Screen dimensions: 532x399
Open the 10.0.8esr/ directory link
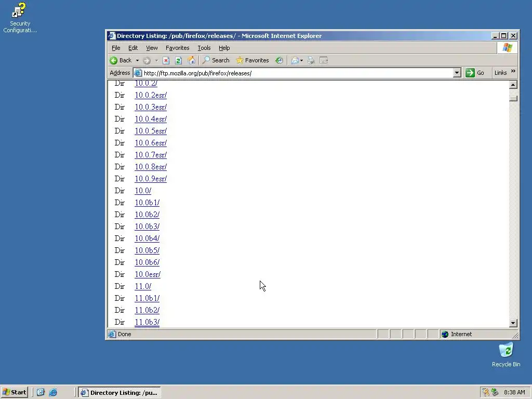151,167
